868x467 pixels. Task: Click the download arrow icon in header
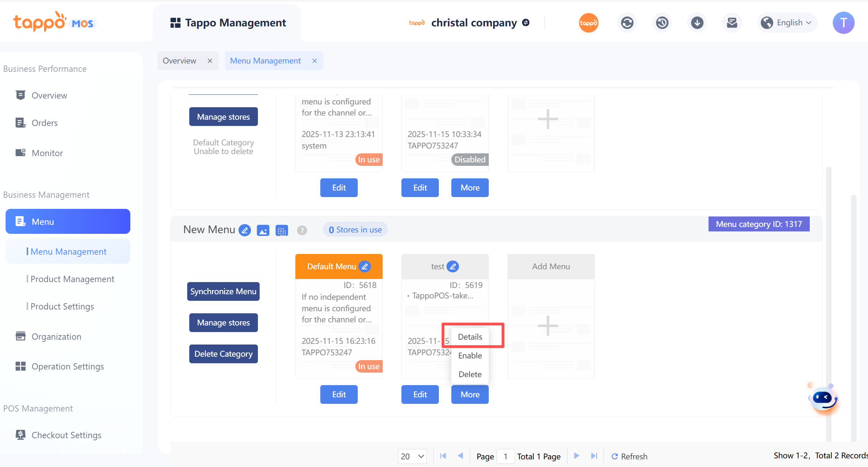[x=697, y=23]
